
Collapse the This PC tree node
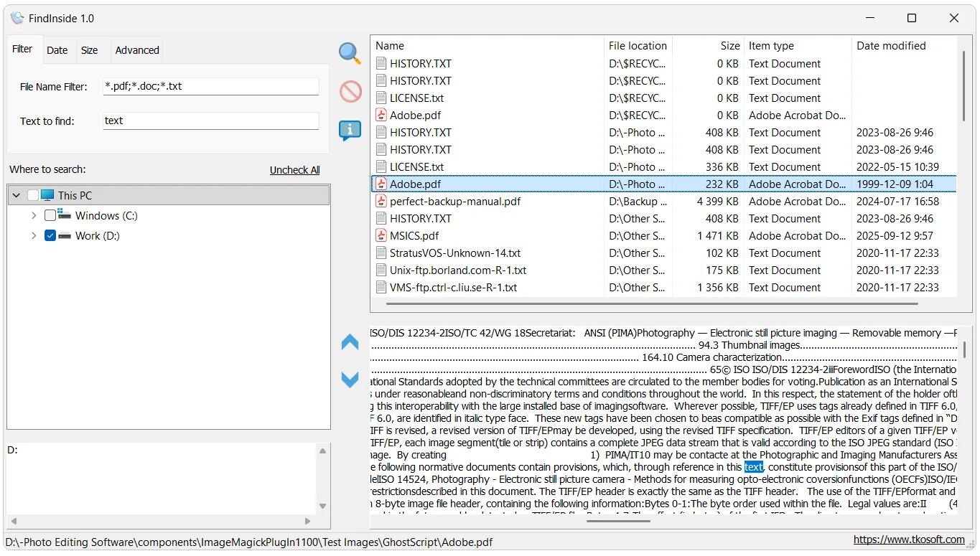coord(17,195)
